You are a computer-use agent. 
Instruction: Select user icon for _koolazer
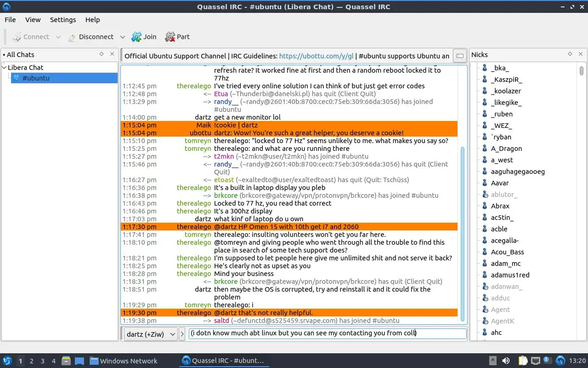pyautogui.click(x=484, y=91)
